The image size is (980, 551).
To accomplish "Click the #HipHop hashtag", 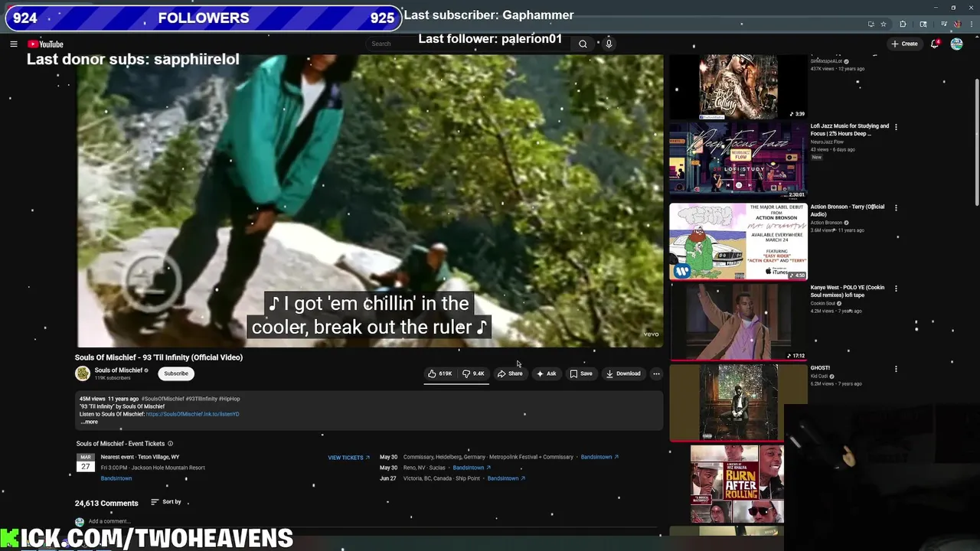I will (x=230, y=399).
